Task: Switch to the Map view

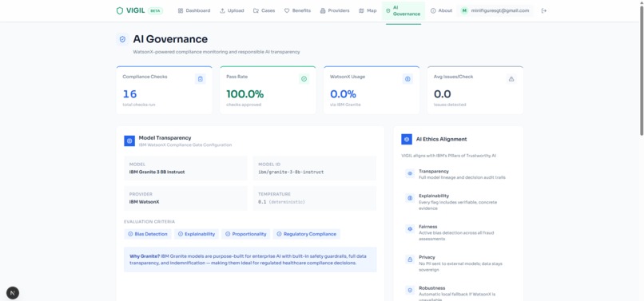Action: pyautogui.click(x=368, y=10)
